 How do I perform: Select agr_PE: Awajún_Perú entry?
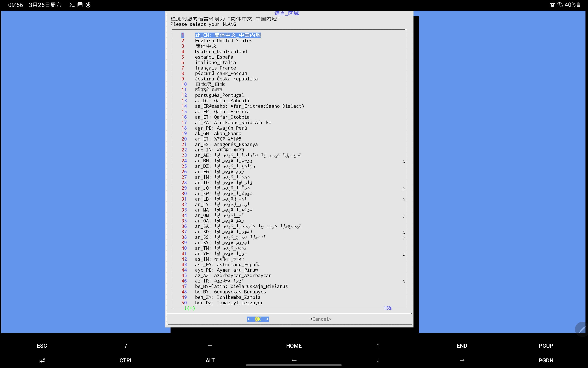221,128
